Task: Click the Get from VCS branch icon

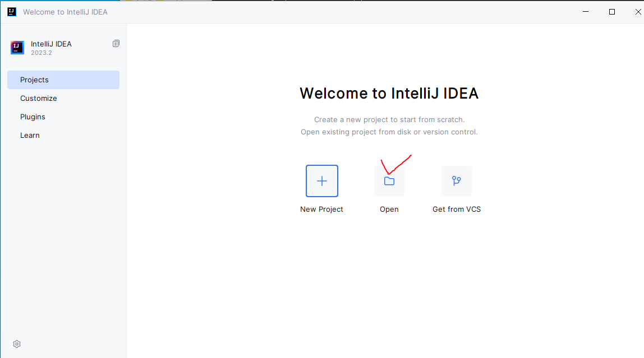Action: [456, 181]
